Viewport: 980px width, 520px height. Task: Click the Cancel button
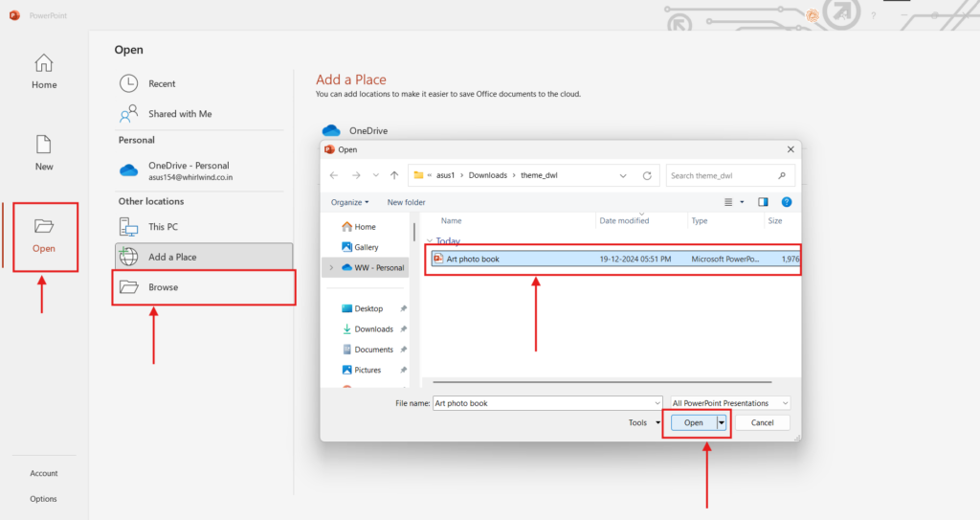point(762,422)
